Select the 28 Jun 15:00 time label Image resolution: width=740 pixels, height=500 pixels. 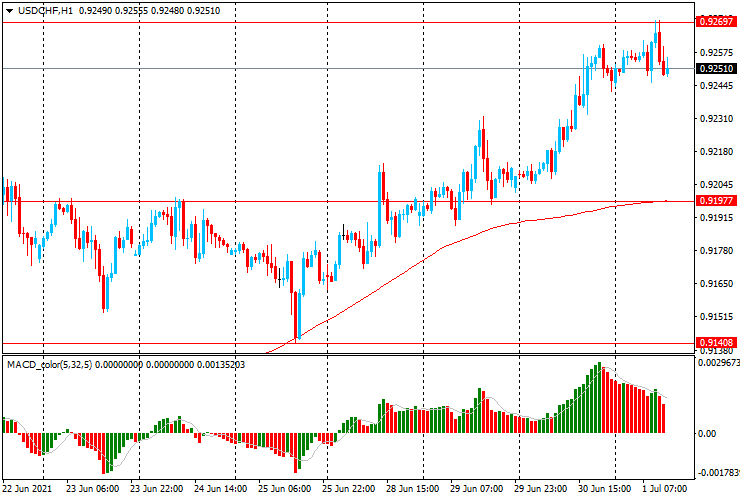pos(412,488)
